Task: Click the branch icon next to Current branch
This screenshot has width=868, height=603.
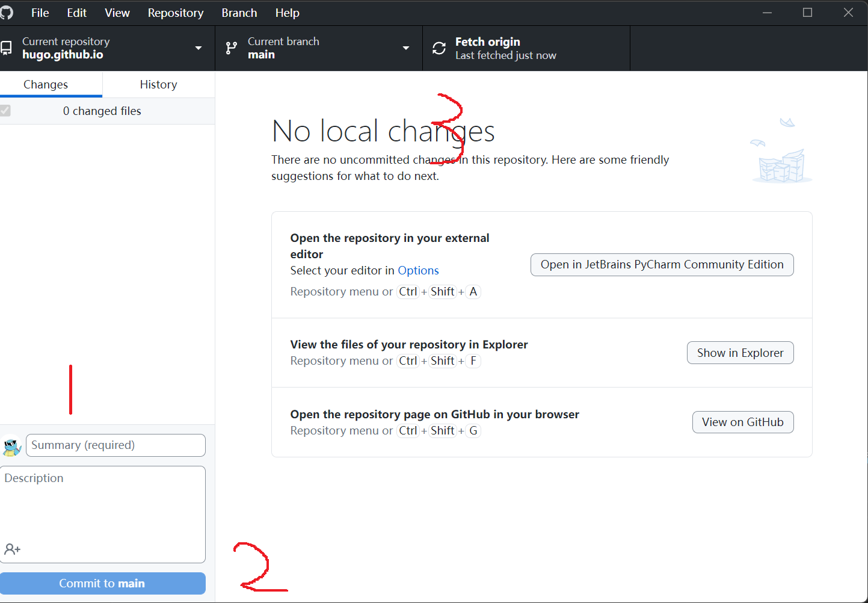Action: coord(231,48)
